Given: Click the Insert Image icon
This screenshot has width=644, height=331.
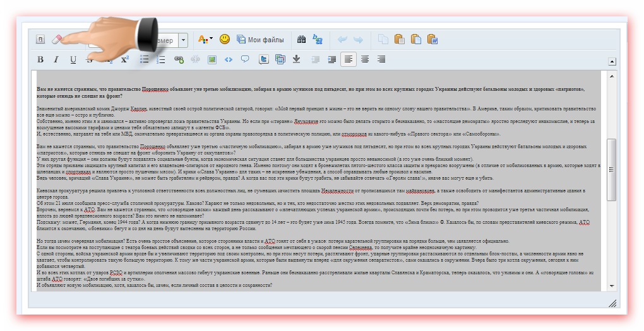Looking at the screenshot, I should pos(212,59).
